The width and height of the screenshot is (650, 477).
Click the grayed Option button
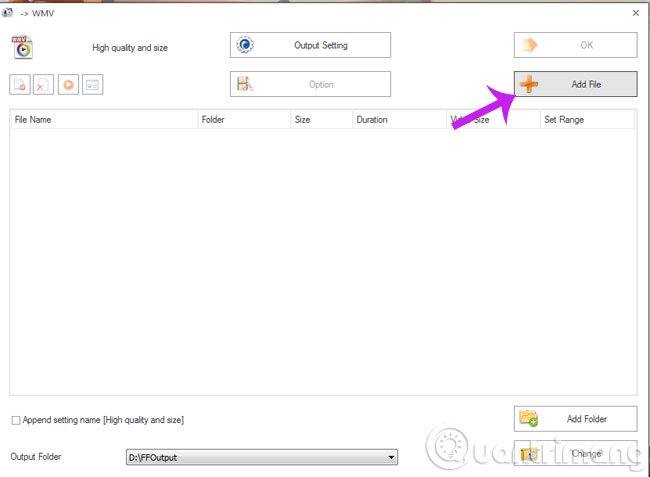(310, 84)
